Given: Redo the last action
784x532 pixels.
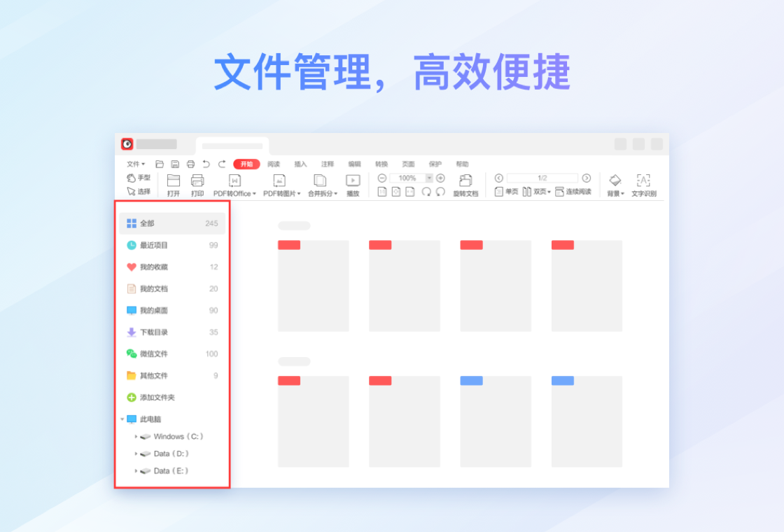Looking at the screenshot, I should (x=222, y=164).
